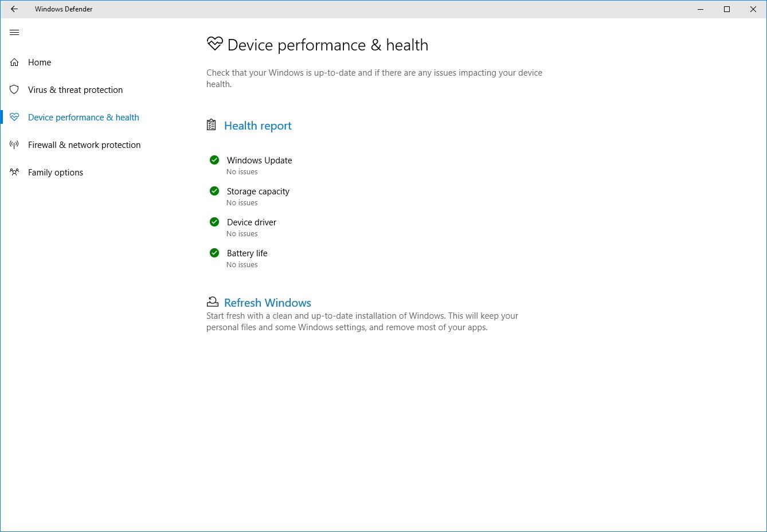Go to Home in the sidebar
Image resolution: width=767 pixels, height=532 pixels.
(40, 62)
